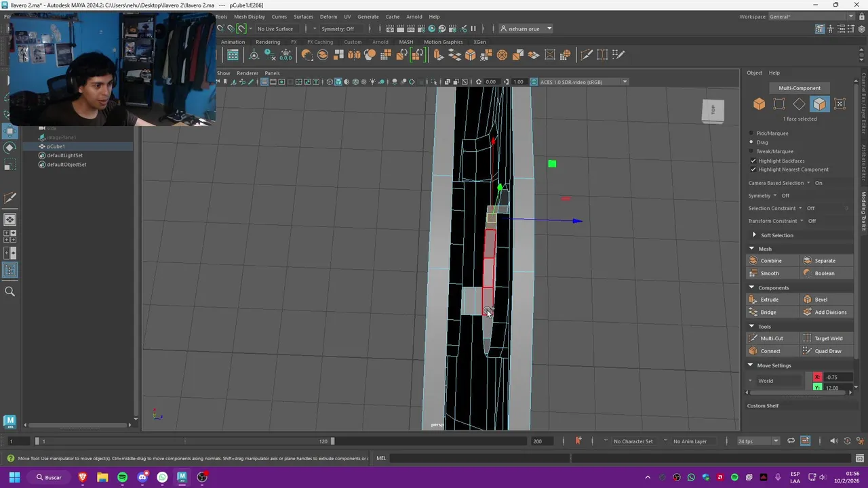Click the Outliner search magnifier icon

point(9,291)
